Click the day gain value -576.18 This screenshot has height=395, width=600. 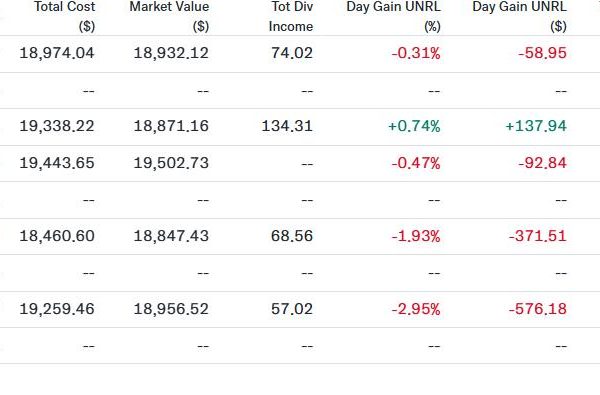538,309
